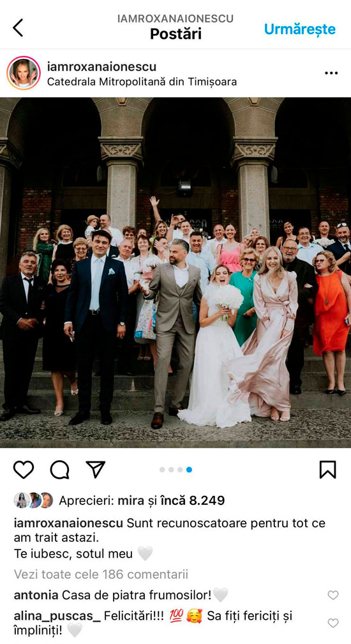351x644 pixels.
Task: Open comments with the speech bubble icon
Action: coord(59,470)
